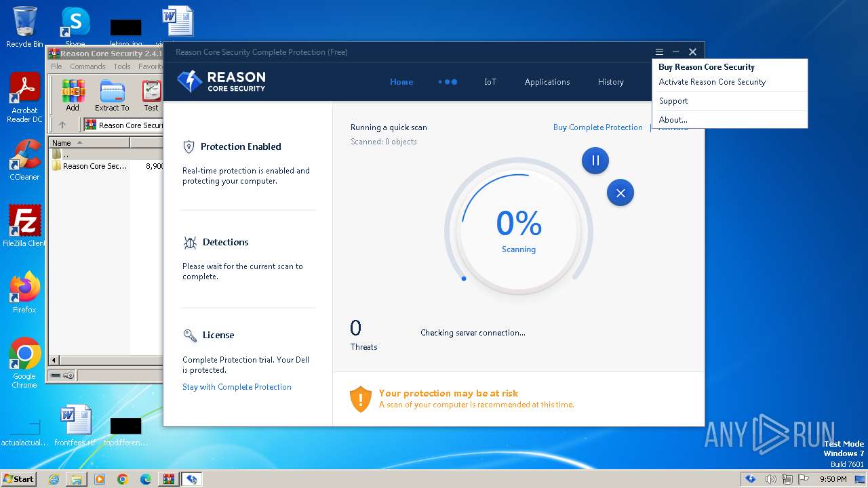Click Reason Core Security taskbar button
The height and width of the screenshot is (488, 868).
pyautogui.click(x=192, y=479)
